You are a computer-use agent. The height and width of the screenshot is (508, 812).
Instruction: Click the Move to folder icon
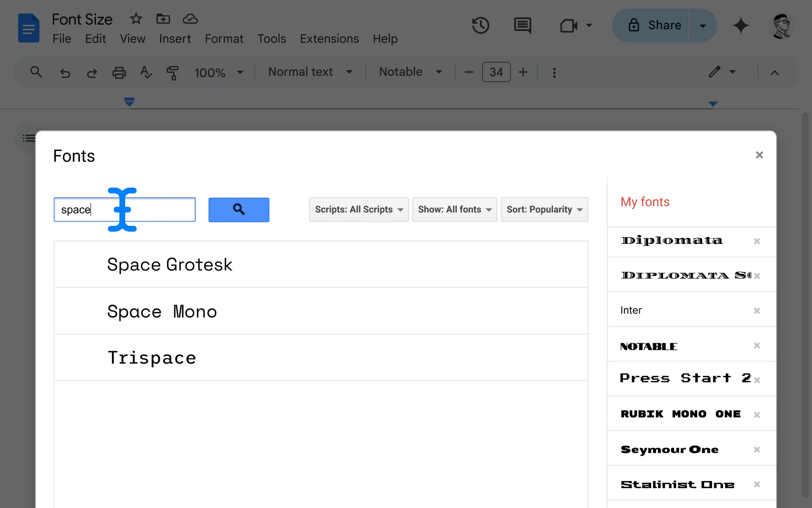(x=163, y=19)
